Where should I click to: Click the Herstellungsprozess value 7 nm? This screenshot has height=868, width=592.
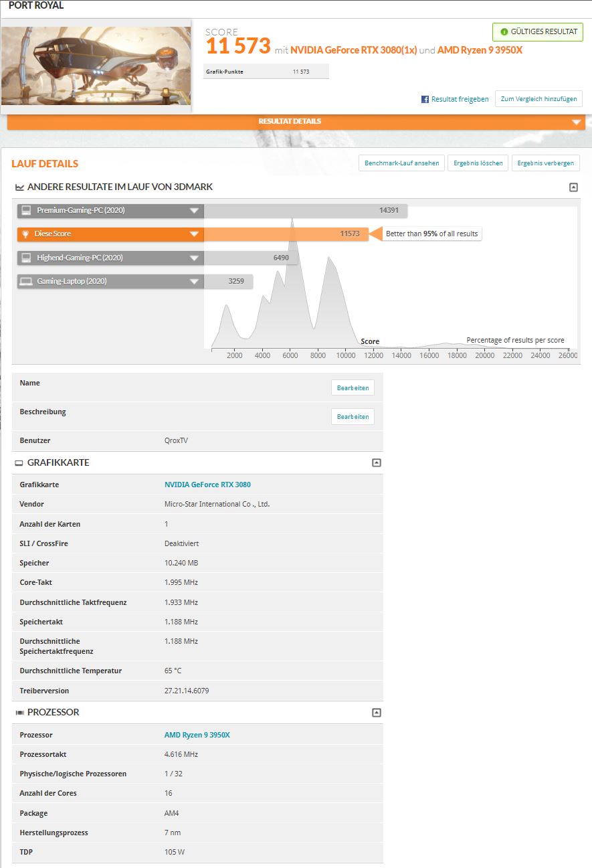(x=173, y=833)
